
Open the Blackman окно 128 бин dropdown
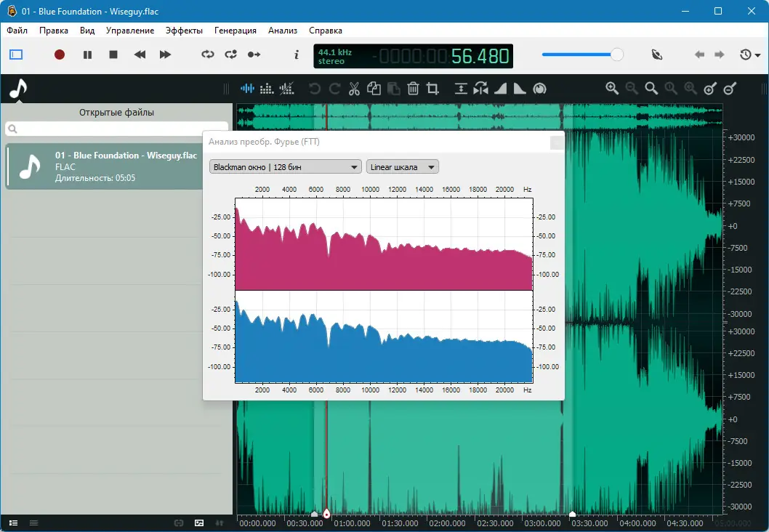pos(286,166)
